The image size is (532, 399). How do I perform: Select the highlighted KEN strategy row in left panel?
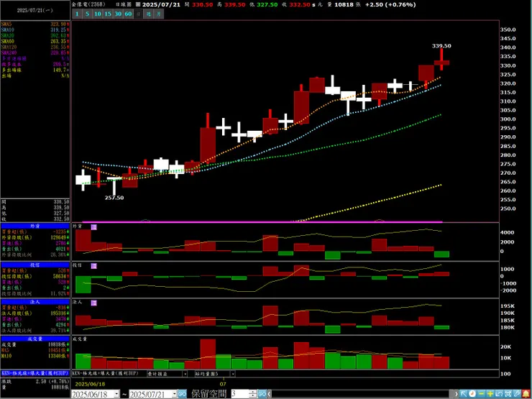(x=35, y=373)
